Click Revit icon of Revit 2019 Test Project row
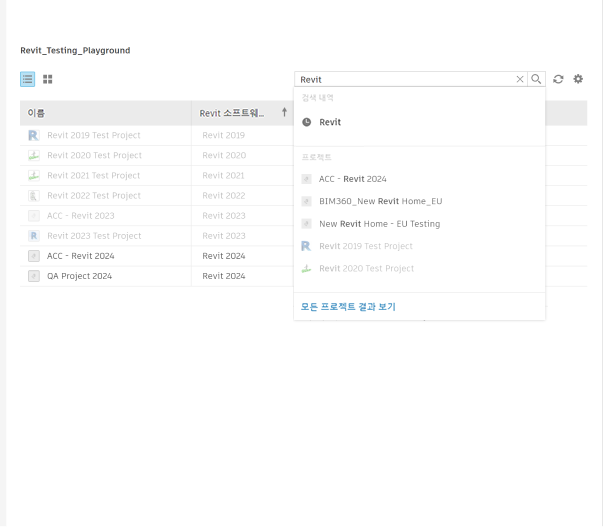This screenshot has height=527, width=603. click(x=34, y=135)
